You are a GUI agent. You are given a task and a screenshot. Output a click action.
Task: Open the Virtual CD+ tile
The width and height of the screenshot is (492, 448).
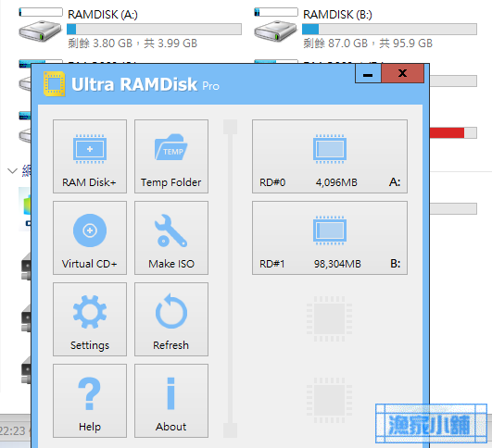(x=90, y=238)
